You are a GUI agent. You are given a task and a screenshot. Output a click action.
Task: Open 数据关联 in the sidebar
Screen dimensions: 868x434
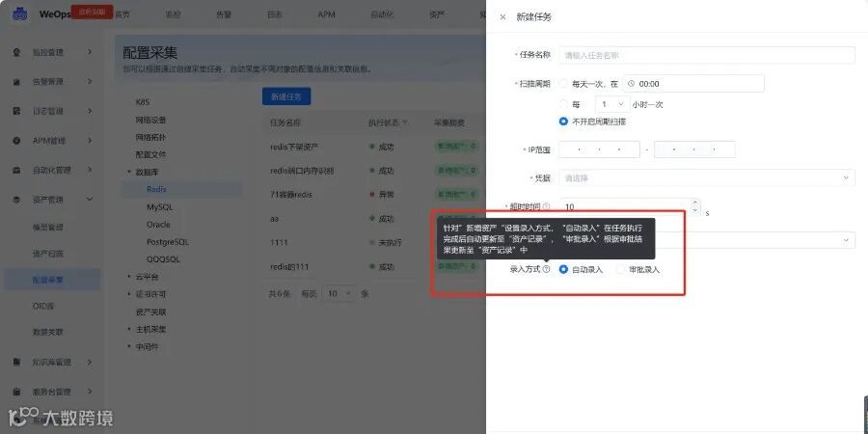pyautogui.click(x=47, y=333)
